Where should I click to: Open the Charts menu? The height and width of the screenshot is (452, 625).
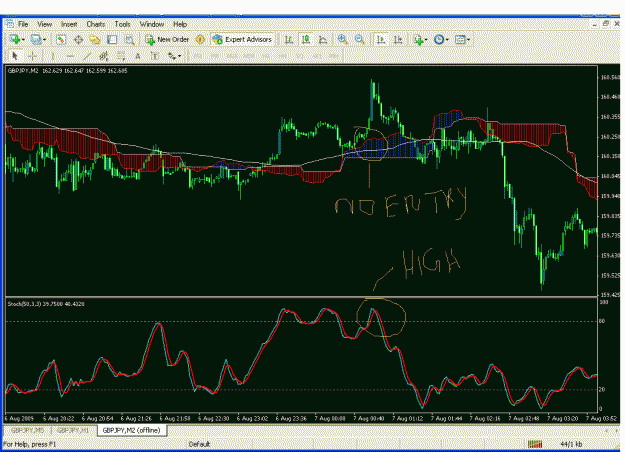[96, 24]
